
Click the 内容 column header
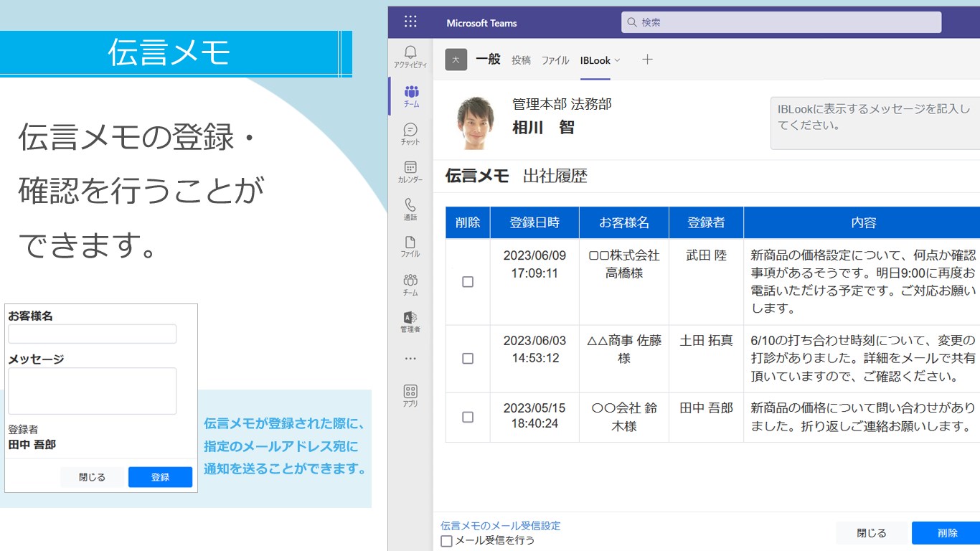point(863,222)
